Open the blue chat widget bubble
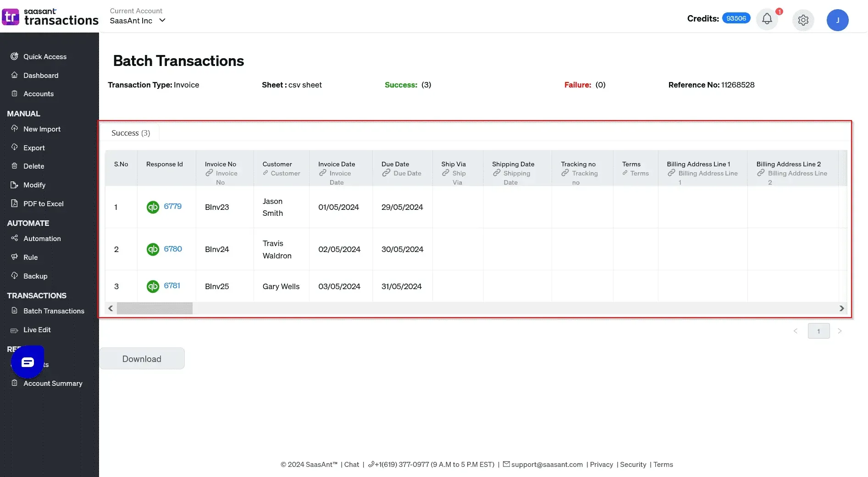The image size is (868, 477). [28, 362]
